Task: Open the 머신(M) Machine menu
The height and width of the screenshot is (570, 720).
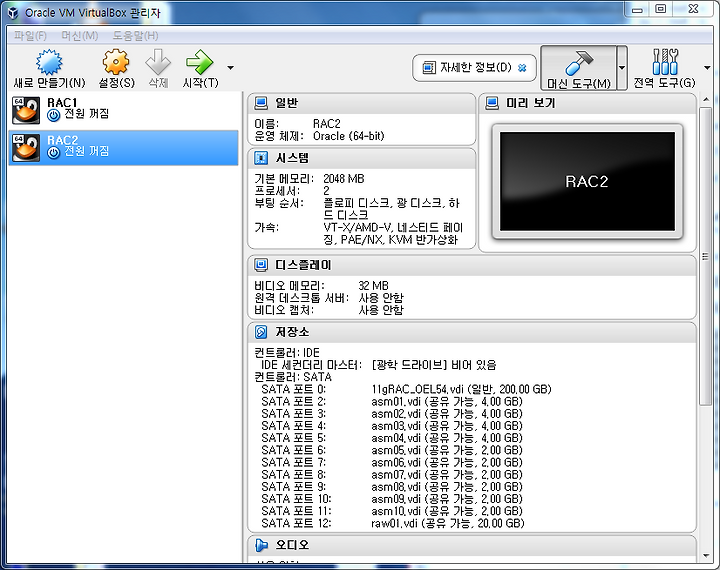Action: click(x=79, y=35)
